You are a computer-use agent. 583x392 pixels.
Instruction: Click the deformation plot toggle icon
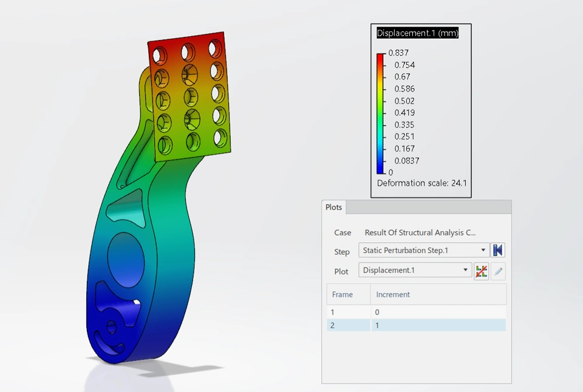click(481, 271)
